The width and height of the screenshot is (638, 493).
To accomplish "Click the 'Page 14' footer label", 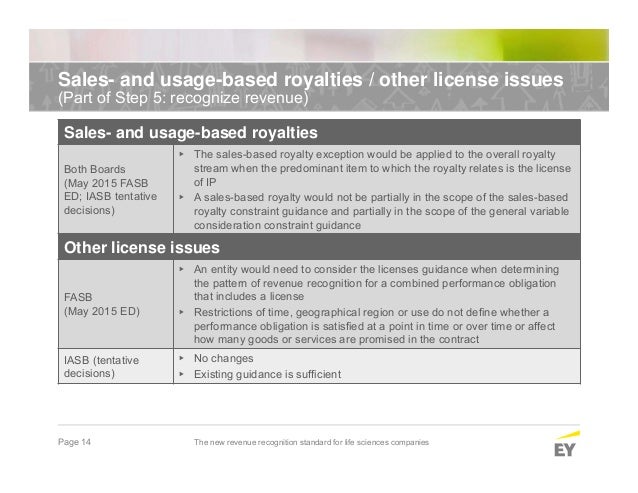I will tap(74, 442).
